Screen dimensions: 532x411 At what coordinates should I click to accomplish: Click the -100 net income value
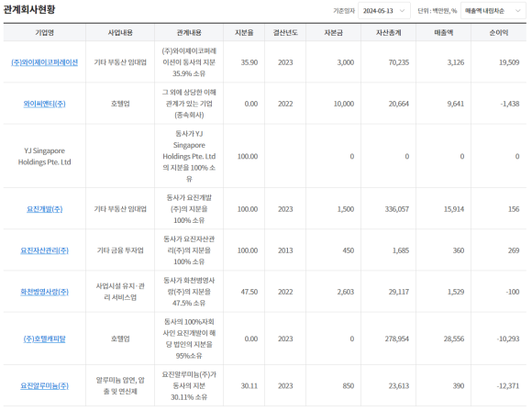(513, 292)
